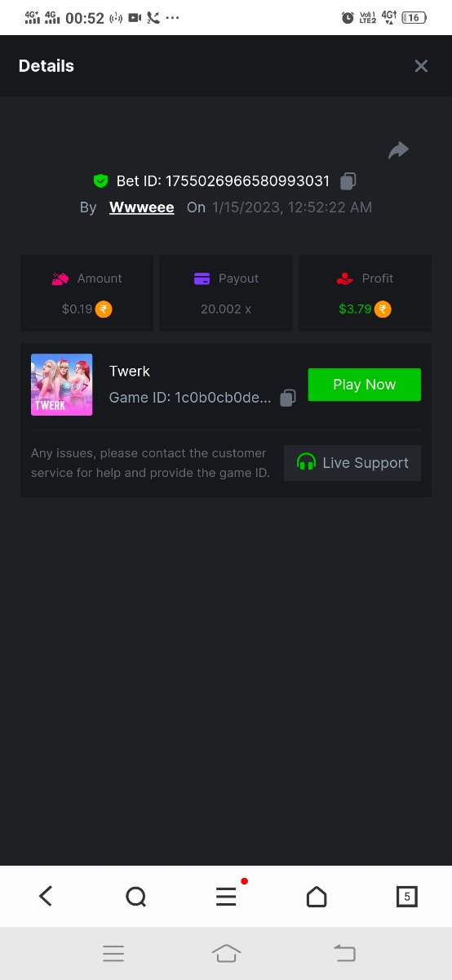The width and height of the screenshot is (452, 980).
Task: Copy the Bet ID to clipboard
Action: pos(348,181)
